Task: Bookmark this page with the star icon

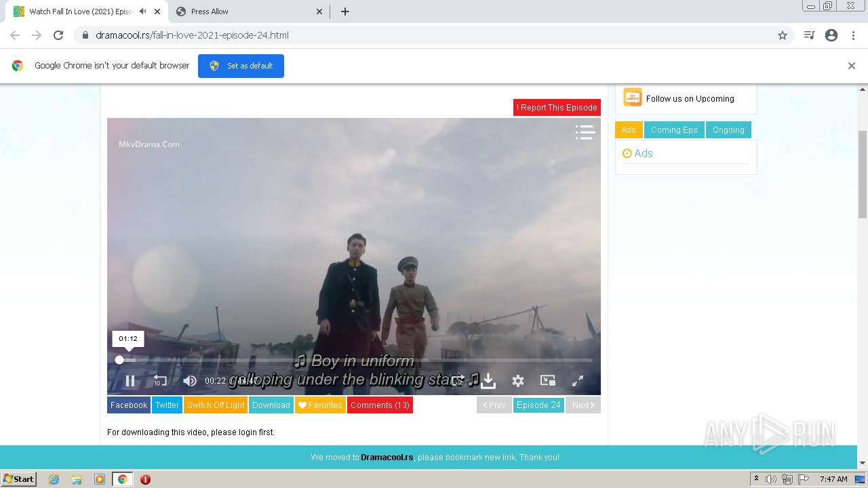Action: (x=783, y=35)
